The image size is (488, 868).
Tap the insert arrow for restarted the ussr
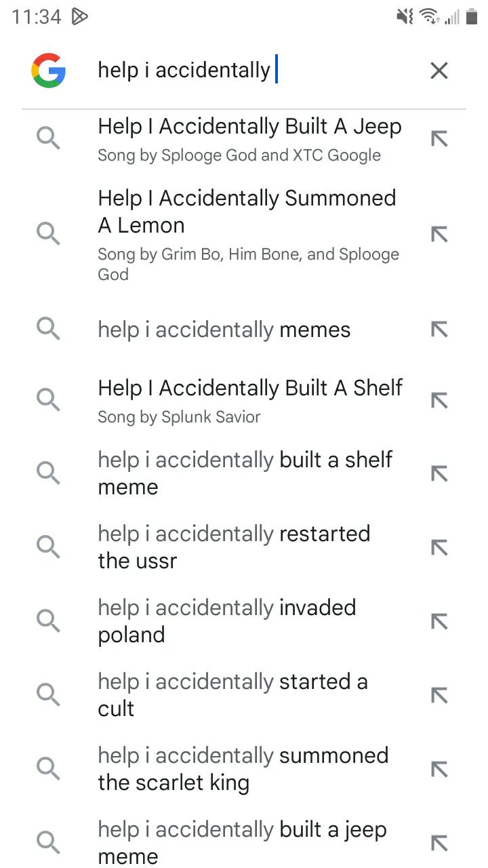click(440, 547)
